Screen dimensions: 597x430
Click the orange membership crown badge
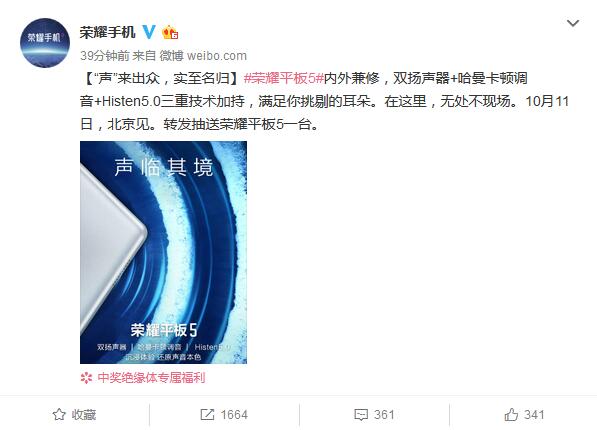[170, 32]
